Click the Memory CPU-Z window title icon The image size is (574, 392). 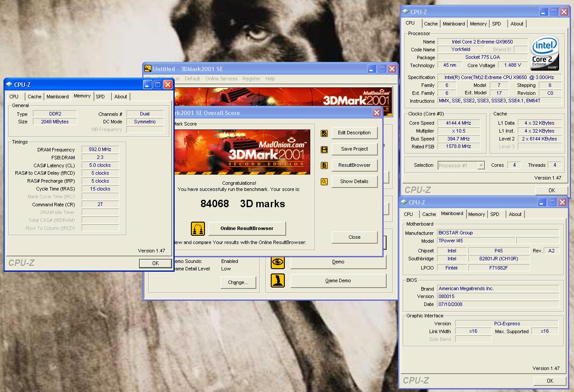pos(9,85)
